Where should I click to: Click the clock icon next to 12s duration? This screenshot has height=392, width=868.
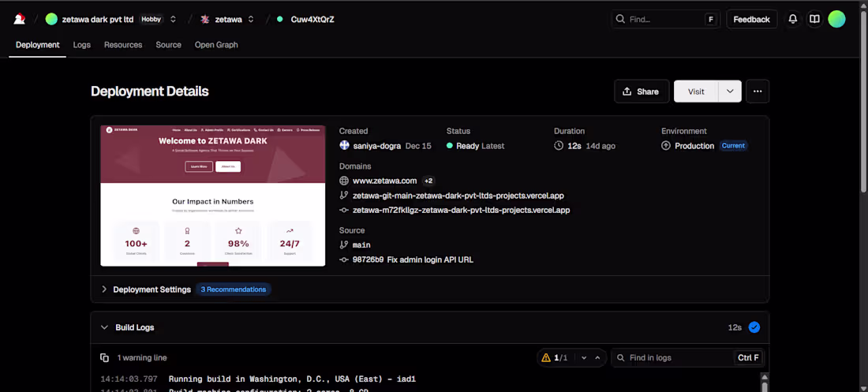(559, 146)
